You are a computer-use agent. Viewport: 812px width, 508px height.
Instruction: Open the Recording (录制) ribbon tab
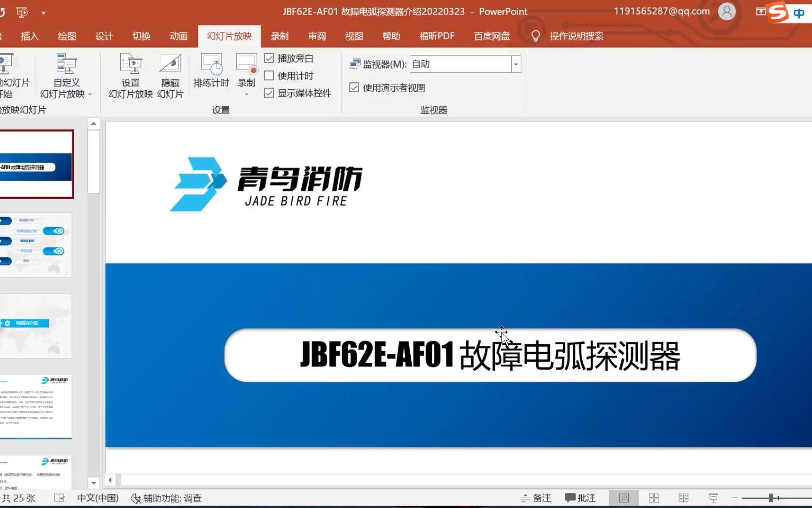280,36
